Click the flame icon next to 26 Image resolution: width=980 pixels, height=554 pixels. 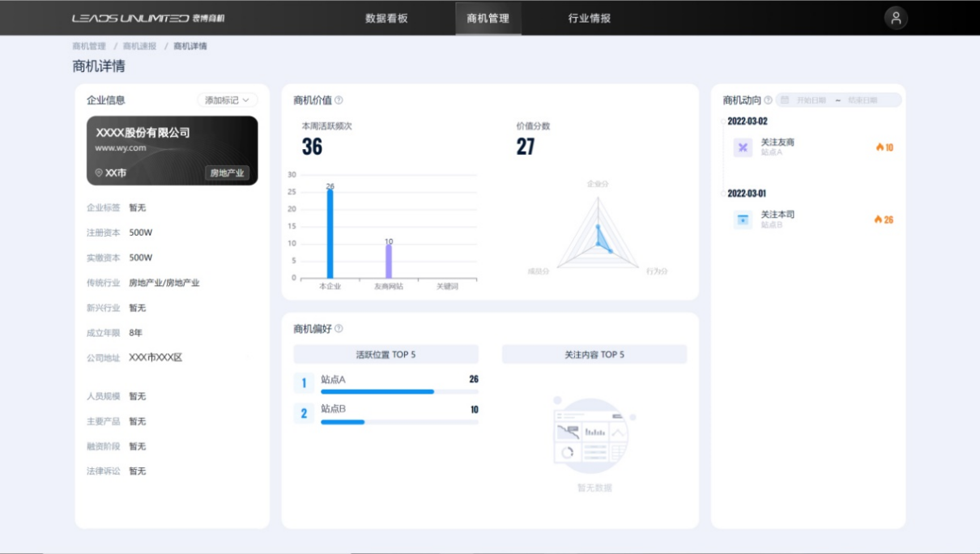[x=878, y=219]
